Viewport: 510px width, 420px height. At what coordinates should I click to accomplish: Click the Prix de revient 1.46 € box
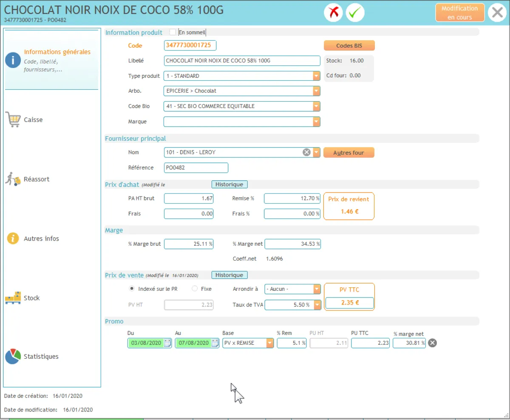349,206
